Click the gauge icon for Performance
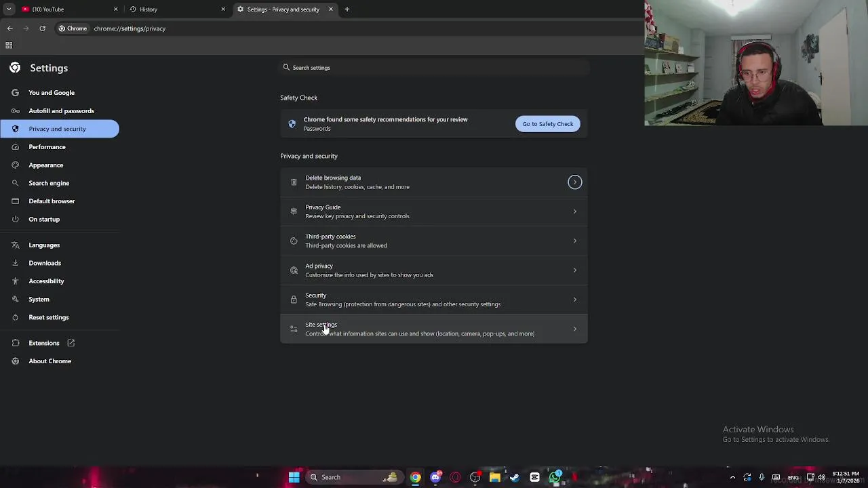Image resolution: width=868 pixels, height=488 pixels. [x=15, y=147]
